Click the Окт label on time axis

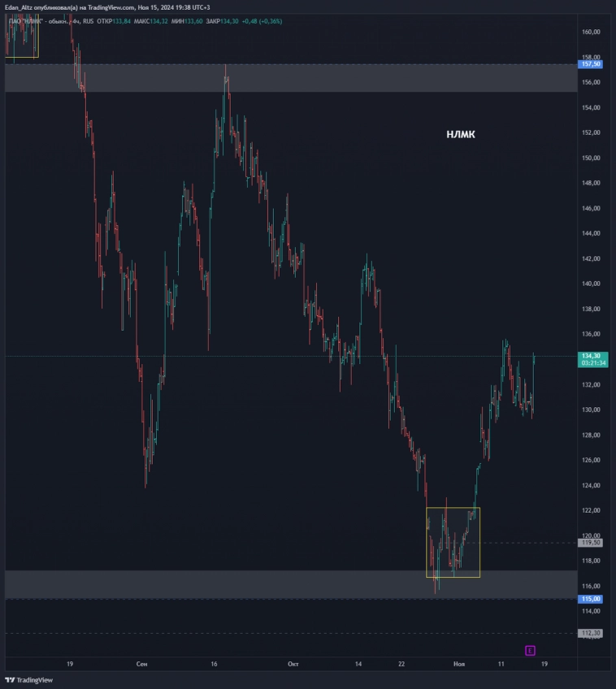(x=293, y=664)
